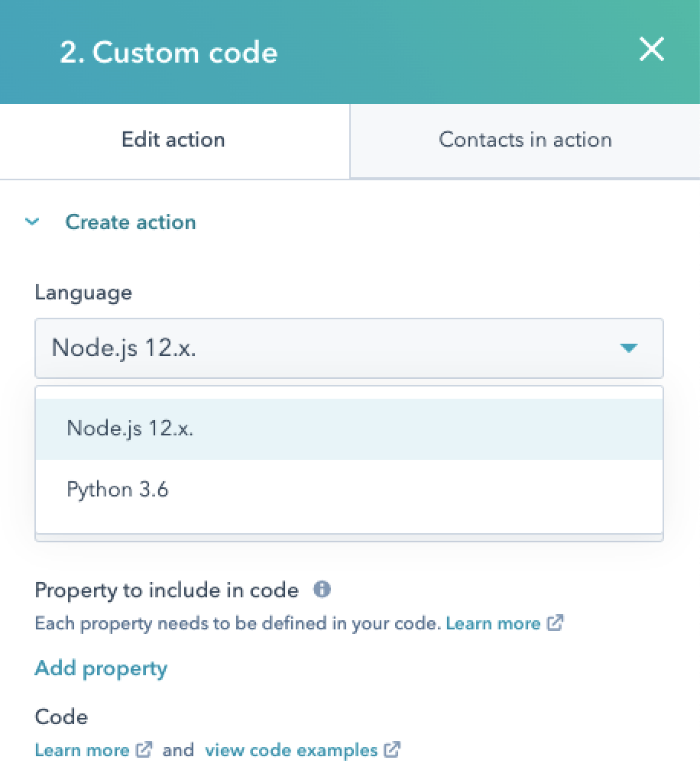Open view code examples

pos(290,749)
